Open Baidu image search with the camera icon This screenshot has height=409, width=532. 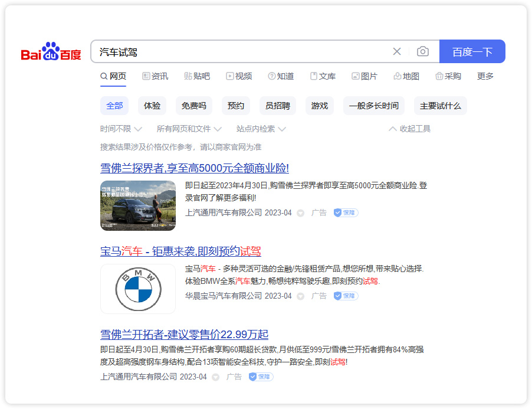tap(422, 51)
